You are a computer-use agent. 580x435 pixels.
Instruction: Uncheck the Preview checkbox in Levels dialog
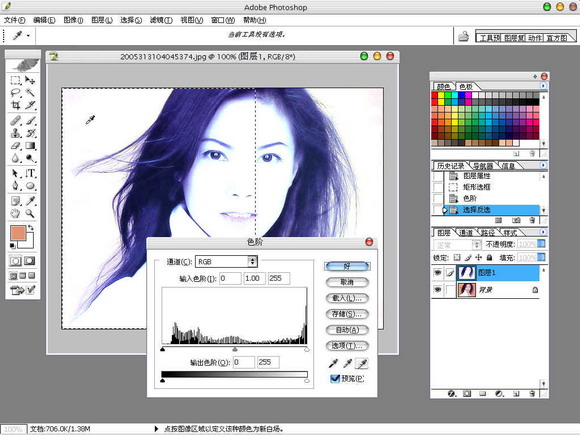click(335, 378)
